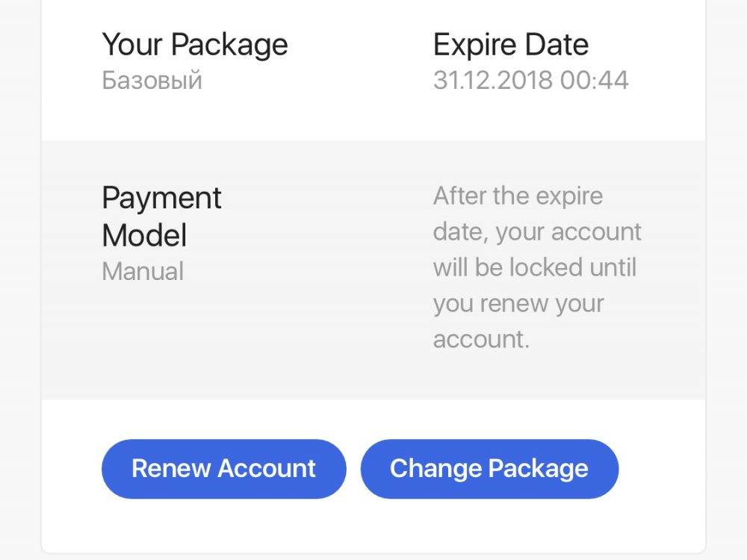This screenshot has width=747, height=560.
Task: Open Change Package options
Action: pyautogui.click(x=489, y=469)
